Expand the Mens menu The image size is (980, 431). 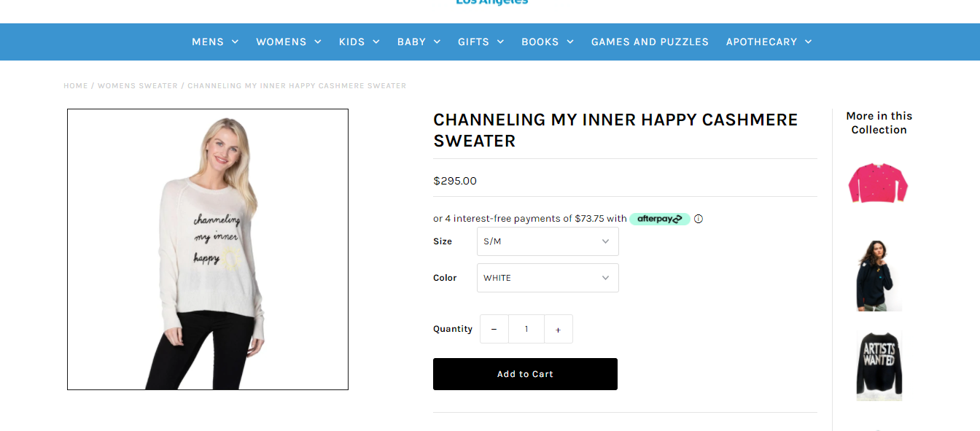pyautogui.click(x=215, y=42)
